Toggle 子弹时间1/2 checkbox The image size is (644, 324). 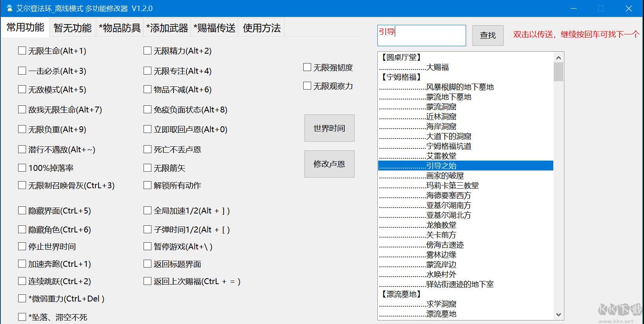click(x=147, y=229)
